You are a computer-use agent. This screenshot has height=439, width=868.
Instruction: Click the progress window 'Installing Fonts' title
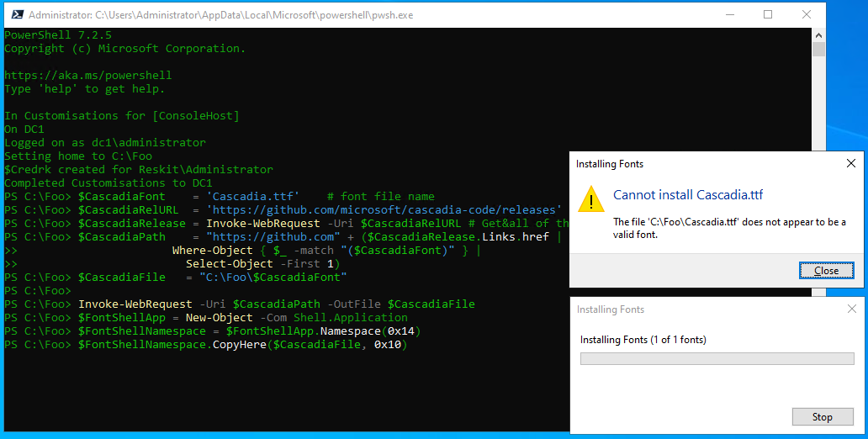(611, 309)
